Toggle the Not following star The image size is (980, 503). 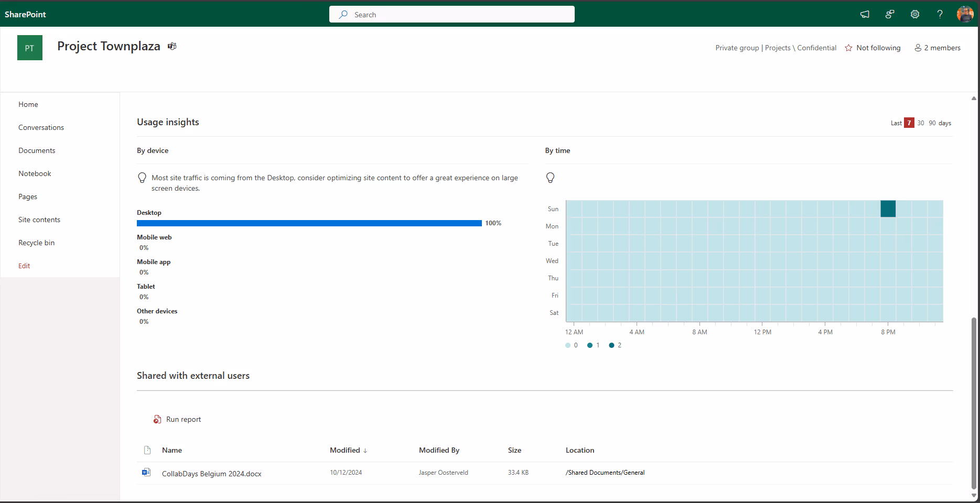coord(873,48)
